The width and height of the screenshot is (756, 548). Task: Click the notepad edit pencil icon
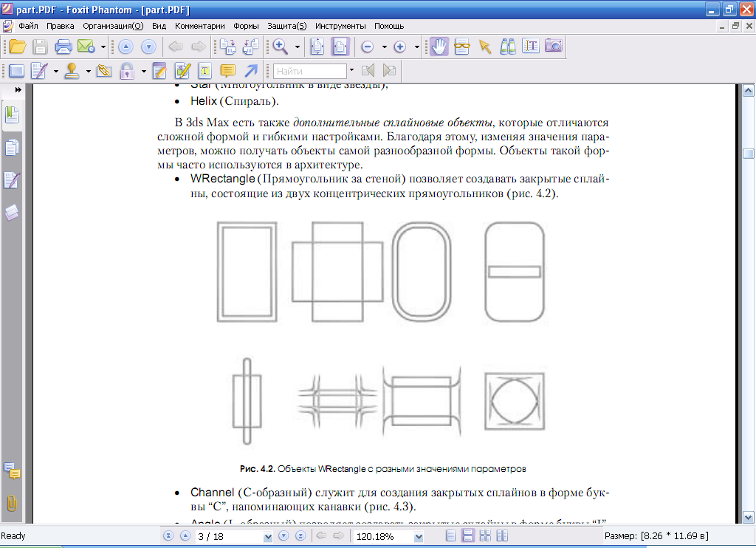159,72
